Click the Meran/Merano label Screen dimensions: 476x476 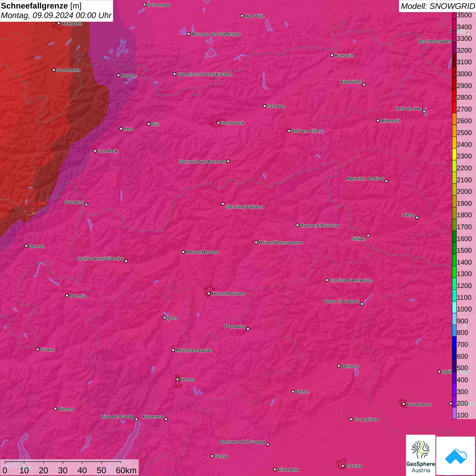[202, 252]
